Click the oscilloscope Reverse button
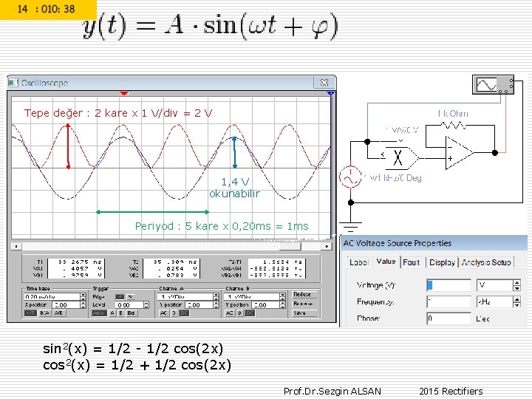Image resolution: width=532 pixels, height=399 pixels. point(304,304)
